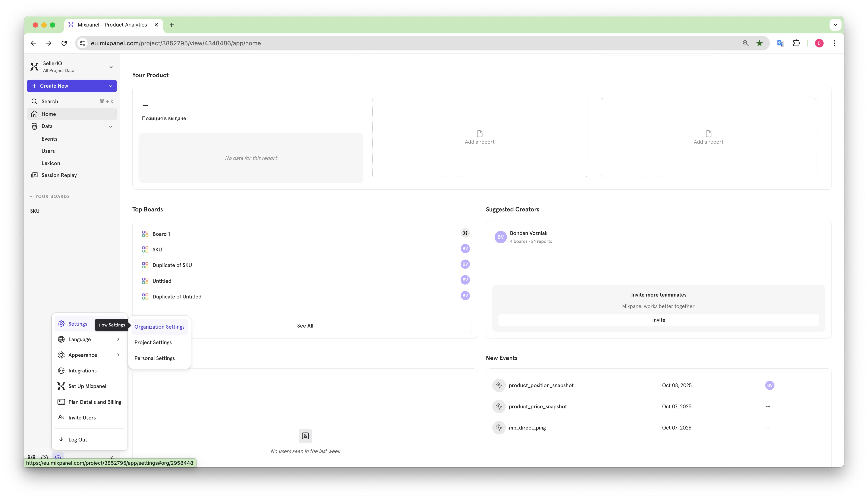Viewport: 868px width, 499px height.
Task: Click See All under Top Boards
Action: click(x=305, y=326)
